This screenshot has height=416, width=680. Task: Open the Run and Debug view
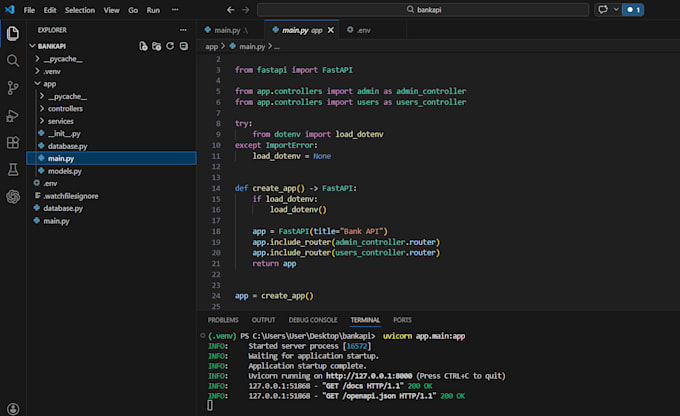(13, 115)
